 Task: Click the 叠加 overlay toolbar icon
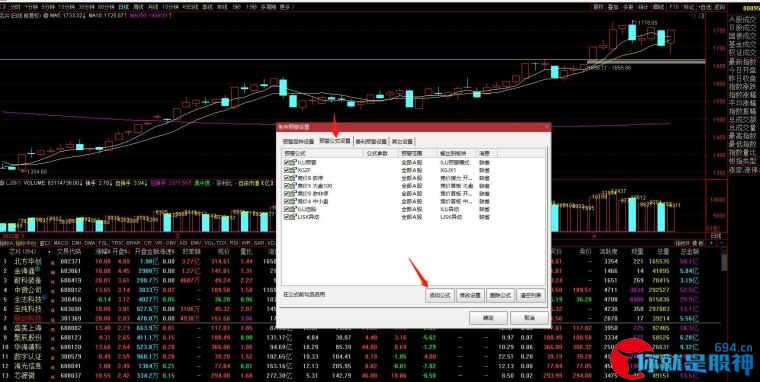613,7
